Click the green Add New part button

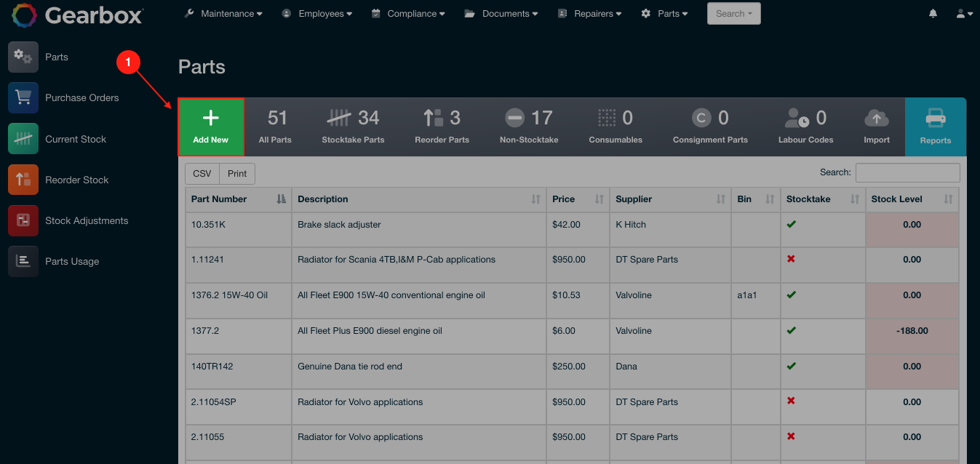(x=211, y=127)
